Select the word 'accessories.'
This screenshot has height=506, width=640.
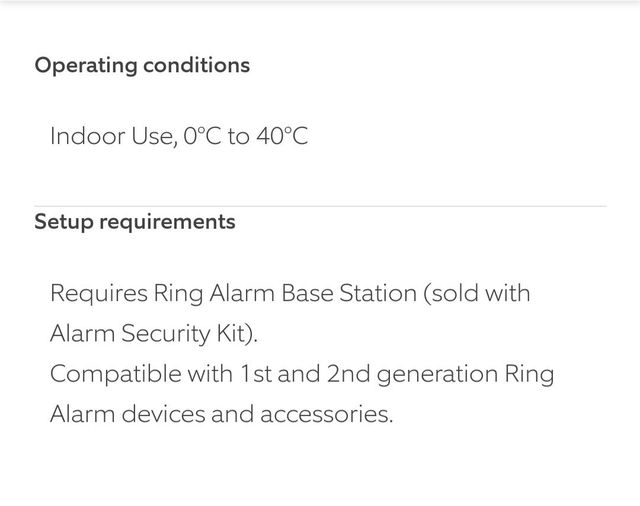(x=327, y=414)
